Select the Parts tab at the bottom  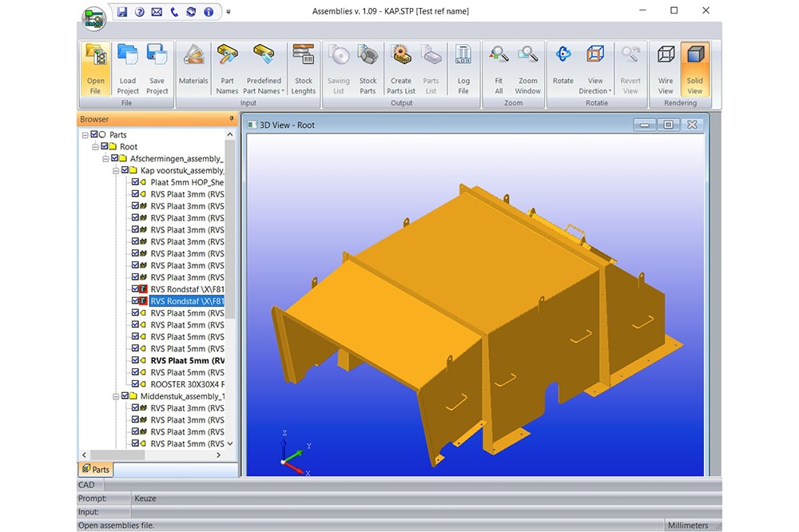point(95,470)
